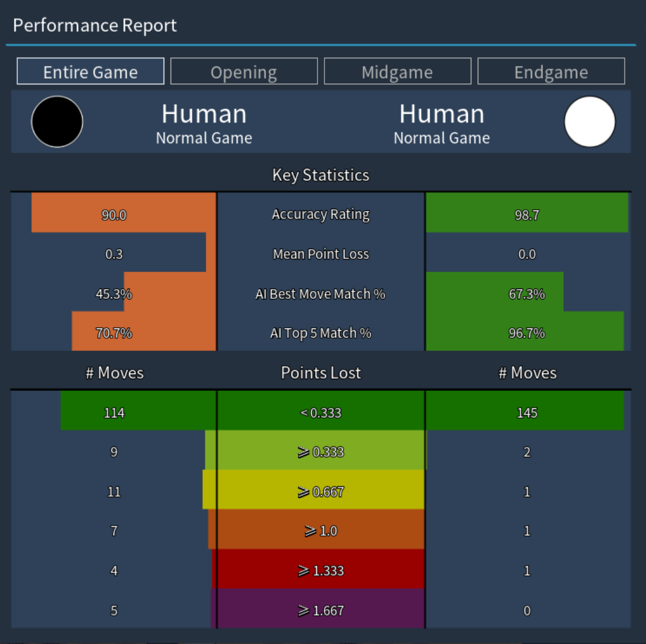646x644 pixels.
Task: Click the Key Statistics header
Action: 322,175
